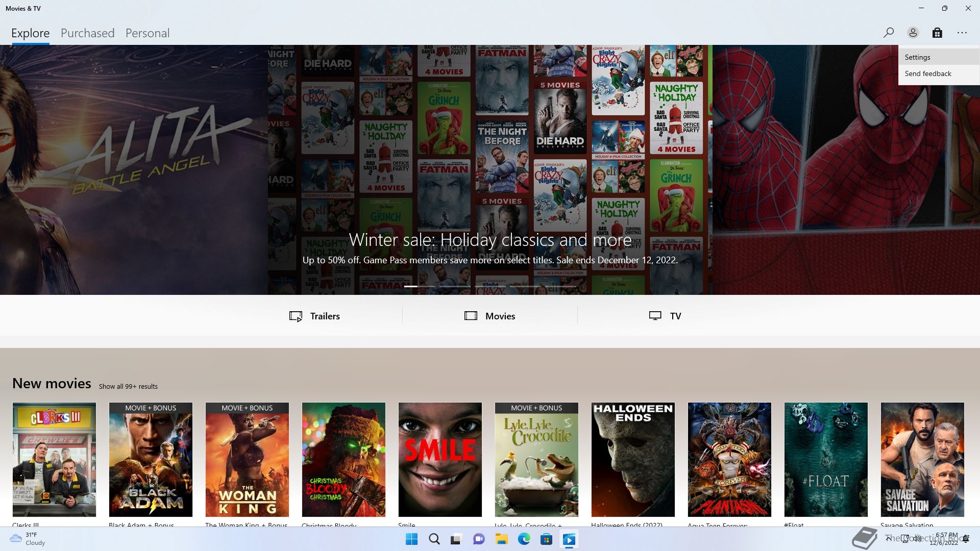980x551 pixels.
Task: Click the Movies film strip icon
Action: click(x=471, y=316)
